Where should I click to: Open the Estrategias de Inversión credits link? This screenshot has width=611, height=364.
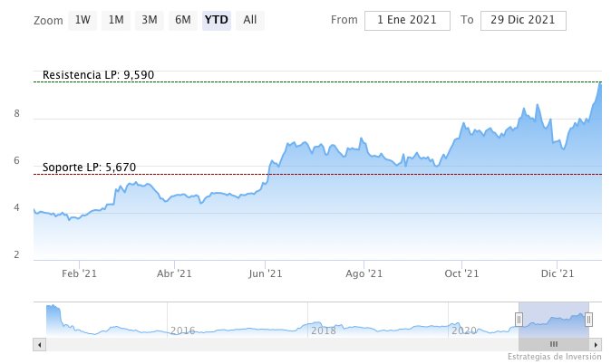pyautogui.click(x=554, y=357)
